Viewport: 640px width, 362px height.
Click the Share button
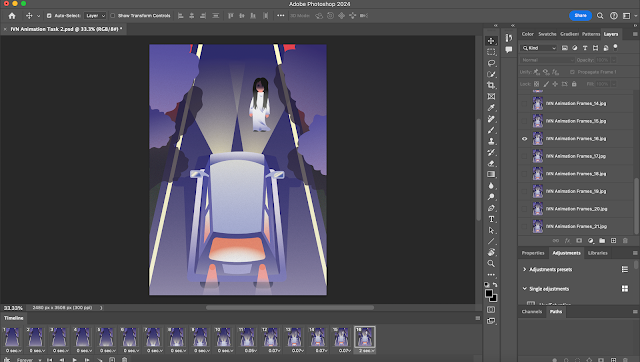coord(580,16)
